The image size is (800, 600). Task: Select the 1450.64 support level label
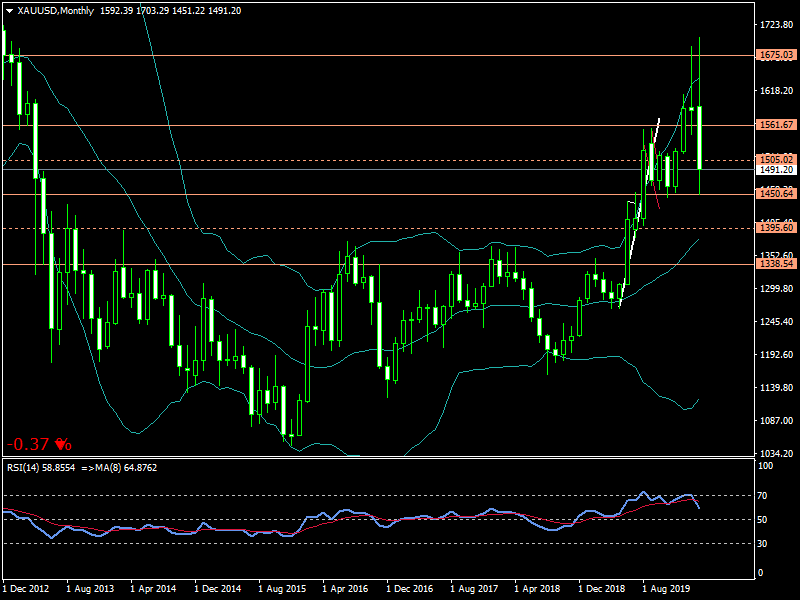click(776, 194)
